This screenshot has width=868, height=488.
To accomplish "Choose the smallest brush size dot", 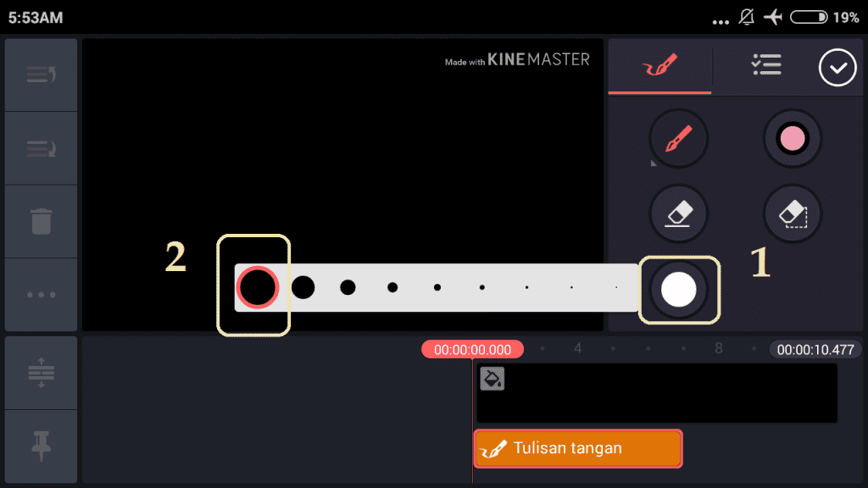I will click(x=616, y=287).
